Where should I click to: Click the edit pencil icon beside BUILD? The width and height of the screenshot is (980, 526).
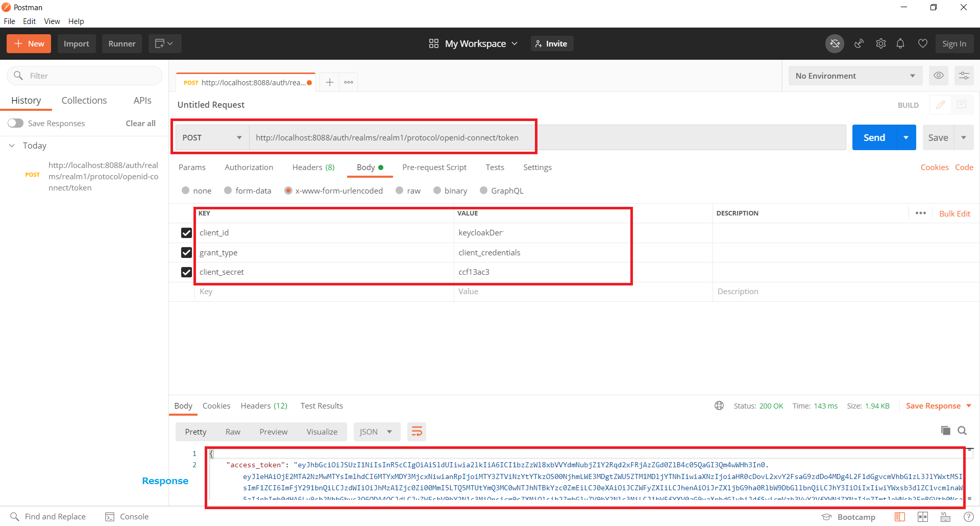(x=940, y=105)
